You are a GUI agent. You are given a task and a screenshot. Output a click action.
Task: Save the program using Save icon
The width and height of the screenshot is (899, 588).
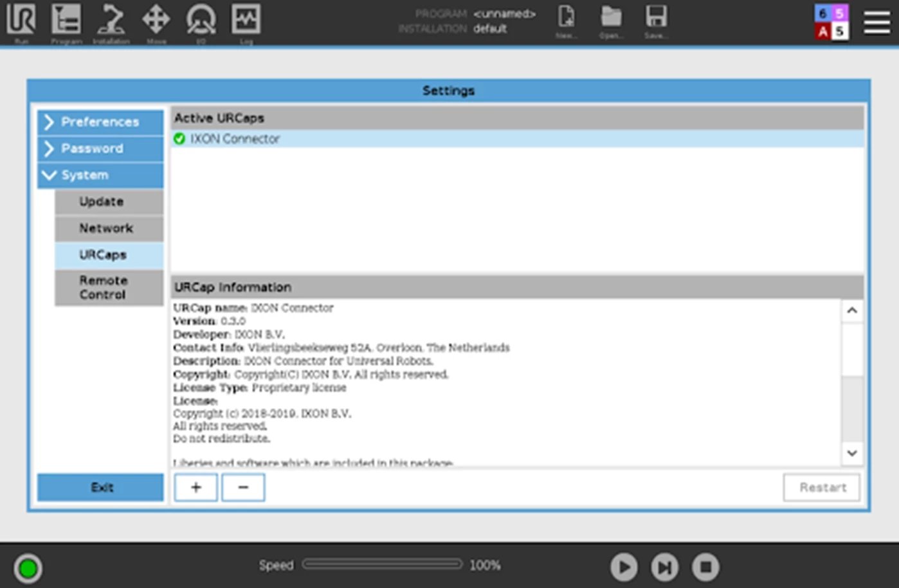656,22
